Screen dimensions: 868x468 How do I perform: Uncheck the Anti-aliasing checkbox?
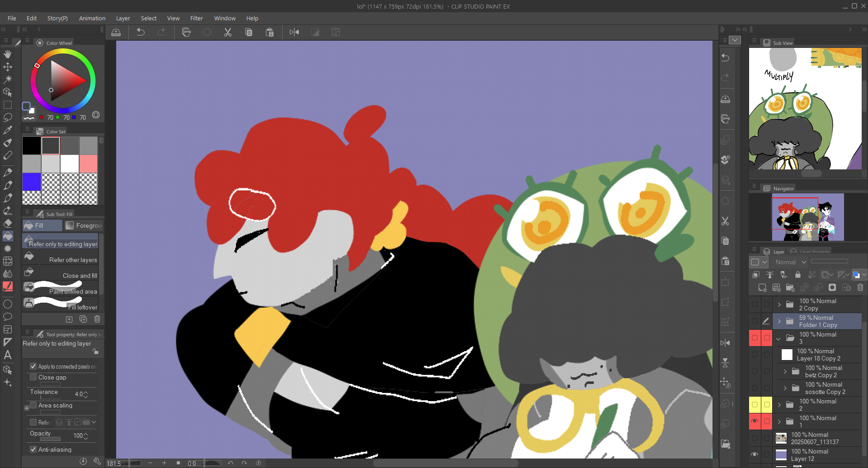tap(33, 449)
